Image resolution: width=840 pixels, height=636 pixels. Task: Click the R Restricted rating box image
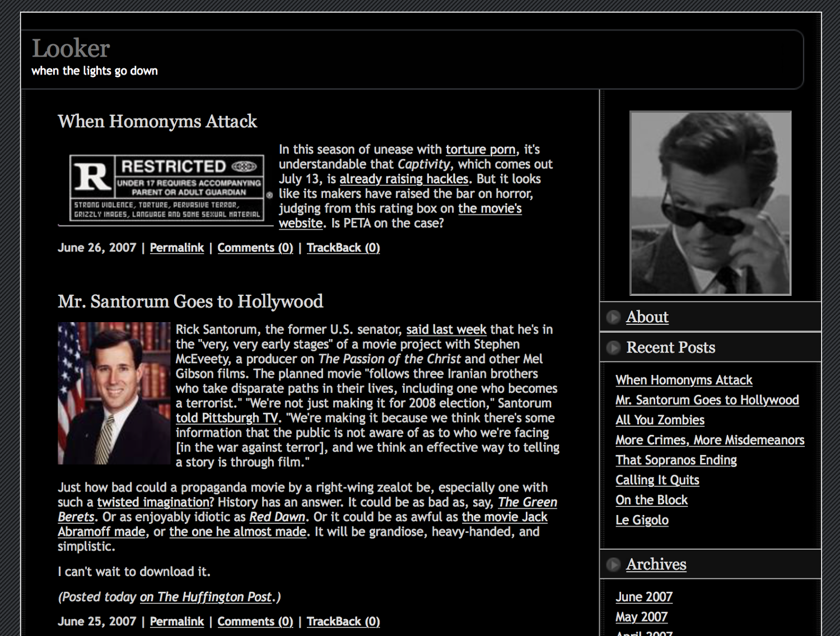coord(167,188)
